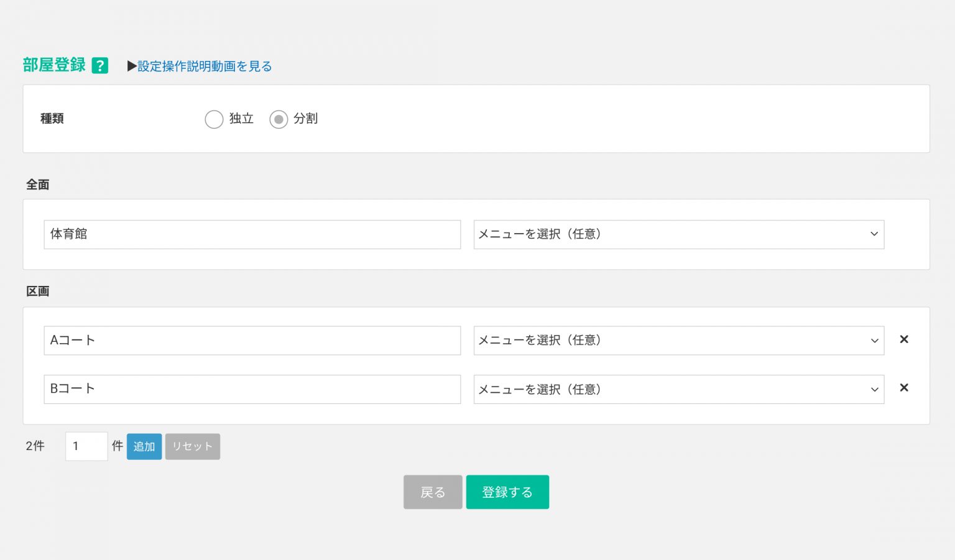Image resolution: width=955 pixels, height=560 pixels.
Task: Select the 分割 radio button
Action: click(x=279, y=119)
